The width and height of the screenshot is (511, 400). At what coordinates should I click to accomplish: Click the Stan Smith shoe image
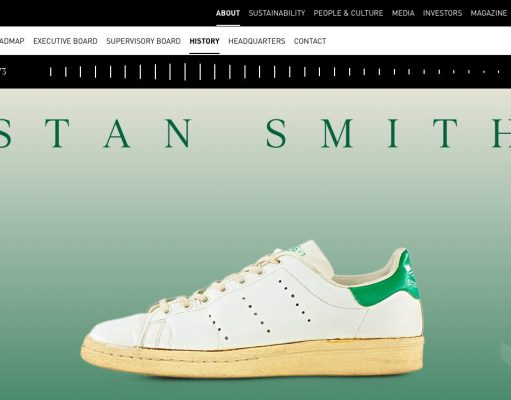point(252,309)
